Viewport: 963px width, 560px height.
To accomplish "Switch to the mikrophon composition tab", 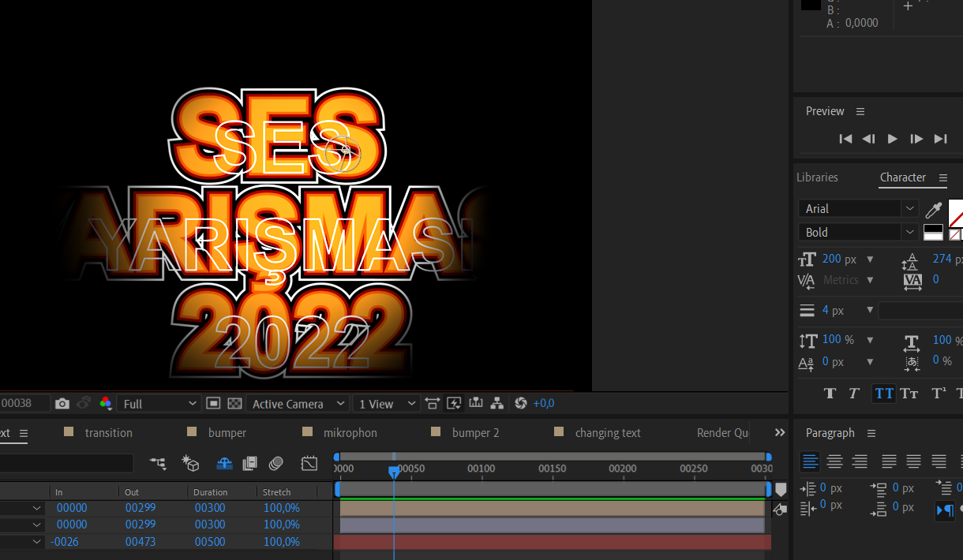I will 350,433.
